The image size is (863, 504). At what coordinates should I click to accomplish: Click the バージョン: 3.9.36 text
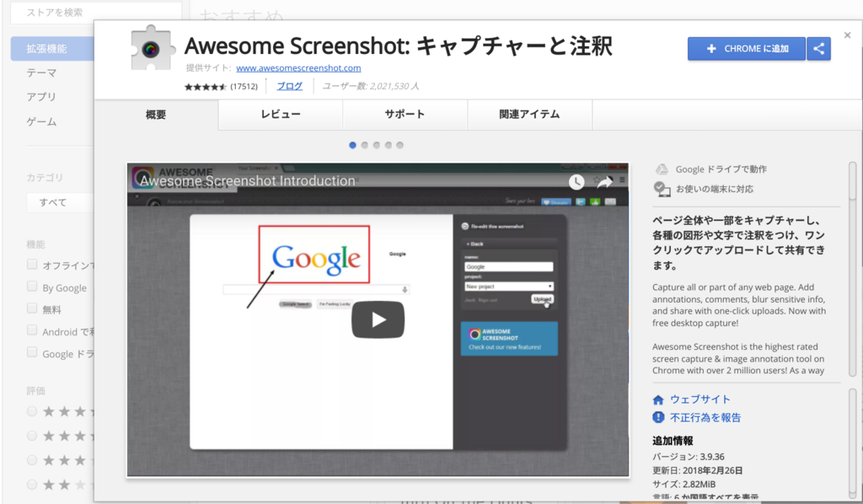688,457
